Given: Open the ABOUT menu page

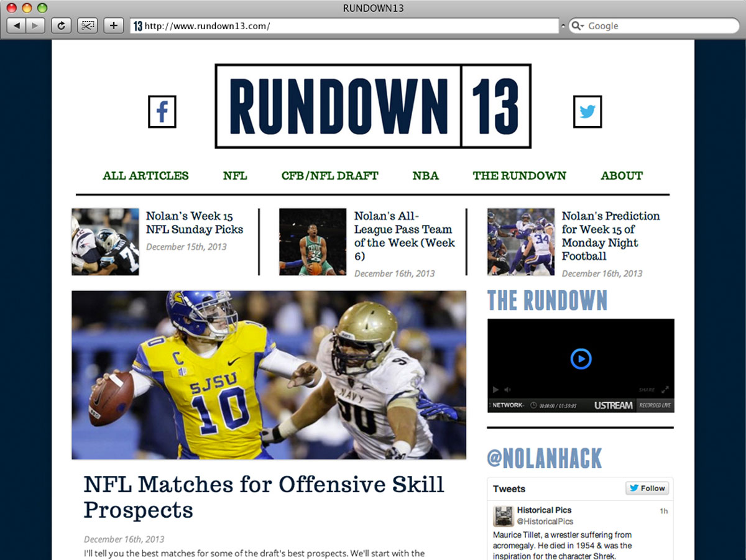Looking at the screenshot, I should coord(622,176).
